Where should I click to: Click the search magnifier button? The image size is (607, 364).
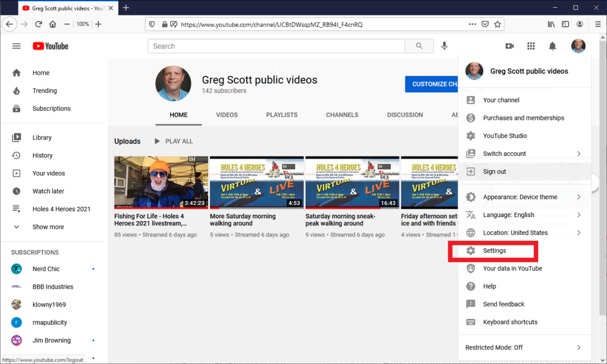(419, 46)
